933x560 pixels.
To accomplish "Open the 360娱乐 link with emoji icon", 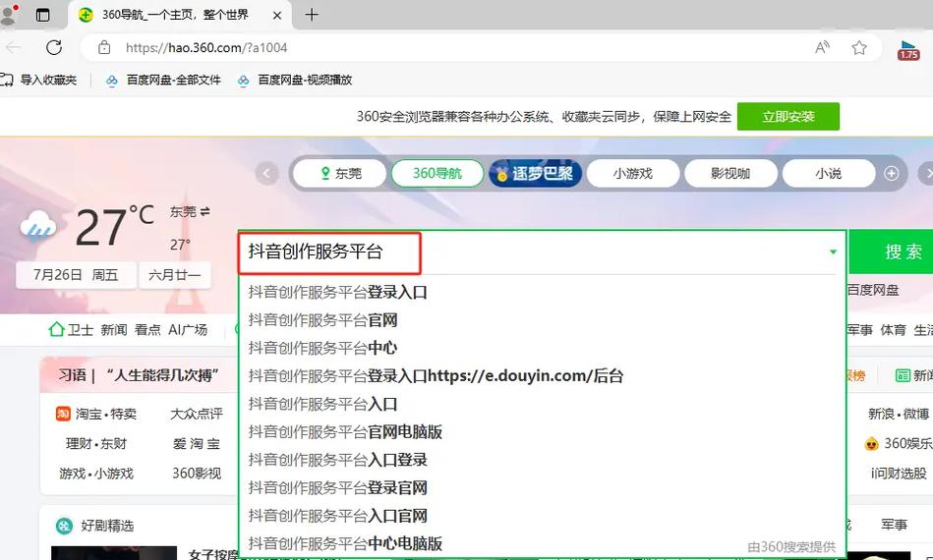I will [x=899, y=443].
